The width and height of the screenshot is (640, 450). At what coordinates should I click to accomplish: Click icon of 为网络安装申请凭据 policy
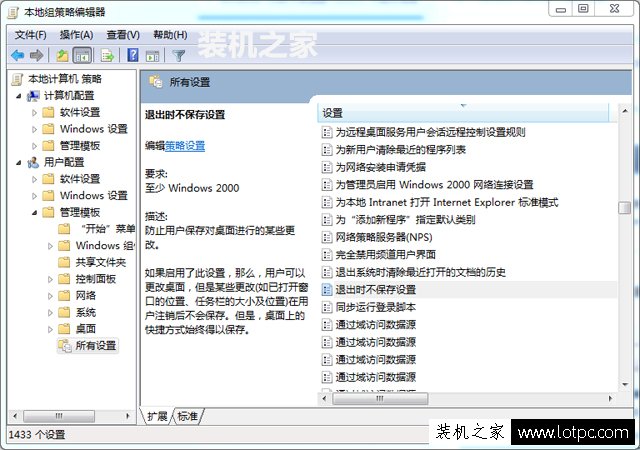327,167
